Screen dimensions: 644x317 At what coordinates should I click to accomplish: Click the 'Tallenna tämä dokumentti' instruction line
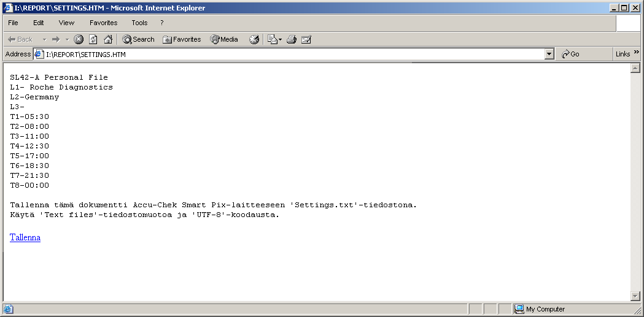click(214, 205)
